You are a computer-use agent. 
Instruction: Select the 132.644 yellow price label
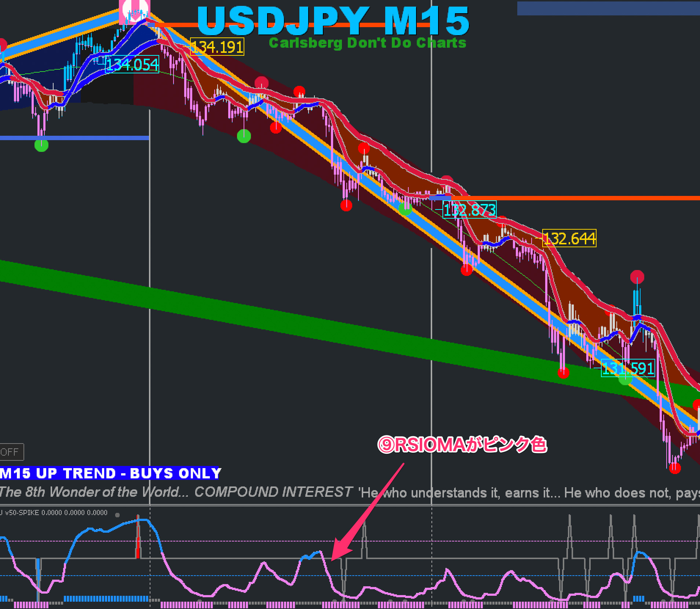569,238
